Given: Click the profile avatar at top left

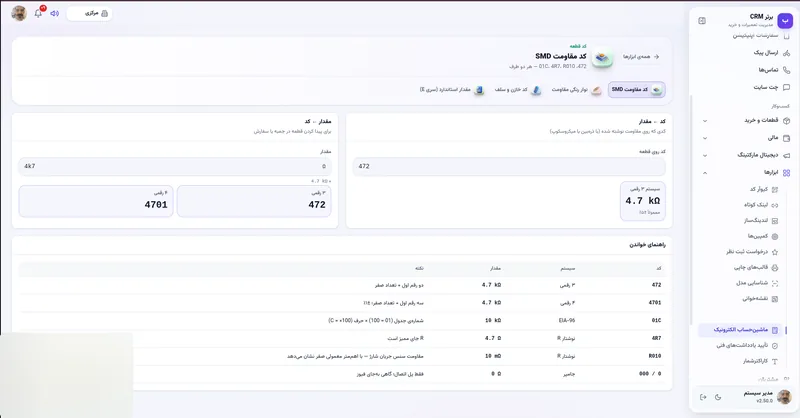Looking at the screenshot, I should pyautogui.click(x=19, y=13).
